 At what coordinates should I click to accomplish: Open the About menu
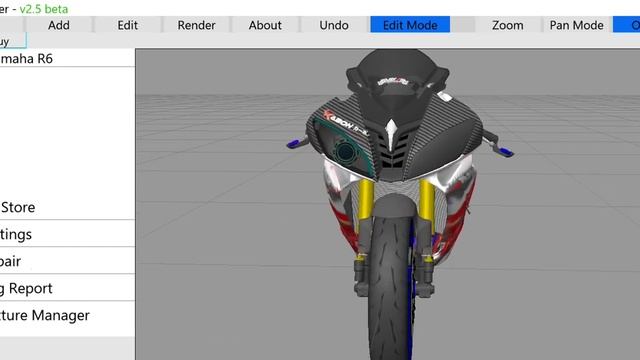[x=265, y=25]
